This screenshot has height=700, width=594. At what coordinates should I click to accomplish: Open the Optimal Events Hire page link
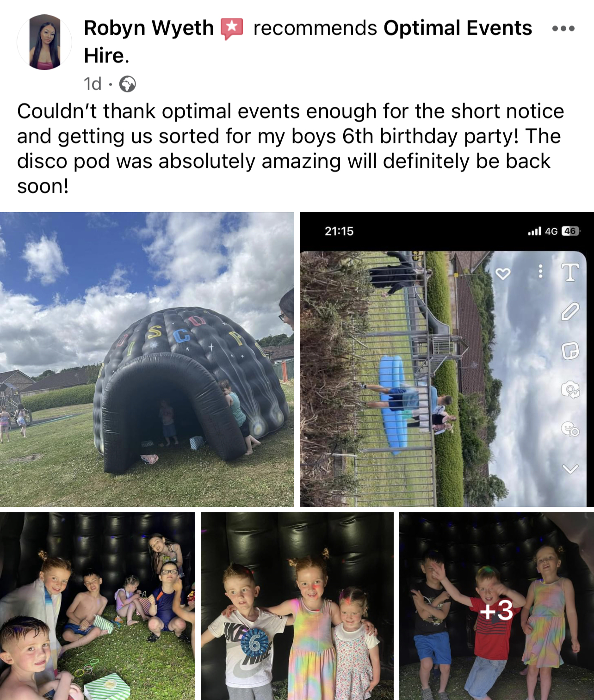point(308,42)
